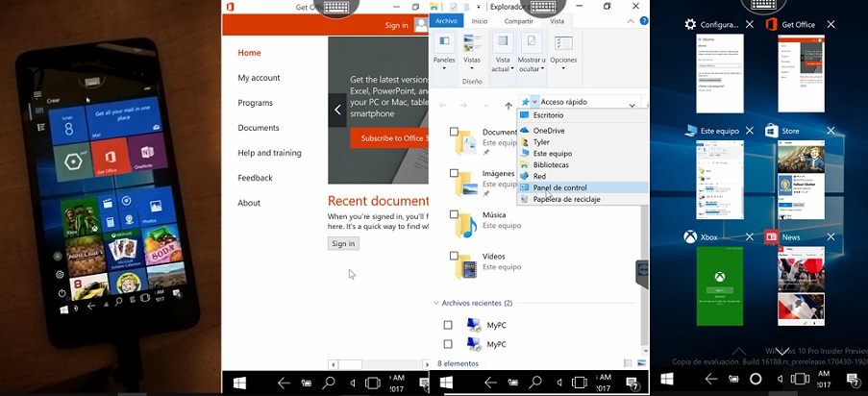This screenshot has height=396, width=868.
Task: Tick the checkbox beside the Música folder
Action: [x=454, y=216]
